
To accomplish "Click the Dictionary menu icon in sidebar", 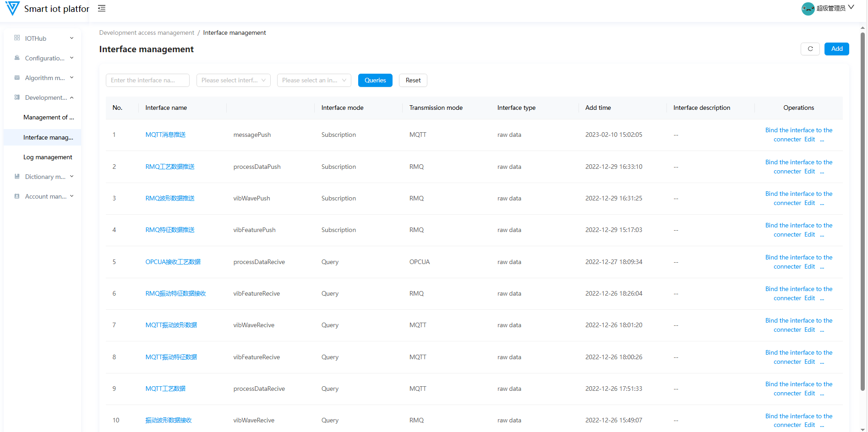I will 17,176.
